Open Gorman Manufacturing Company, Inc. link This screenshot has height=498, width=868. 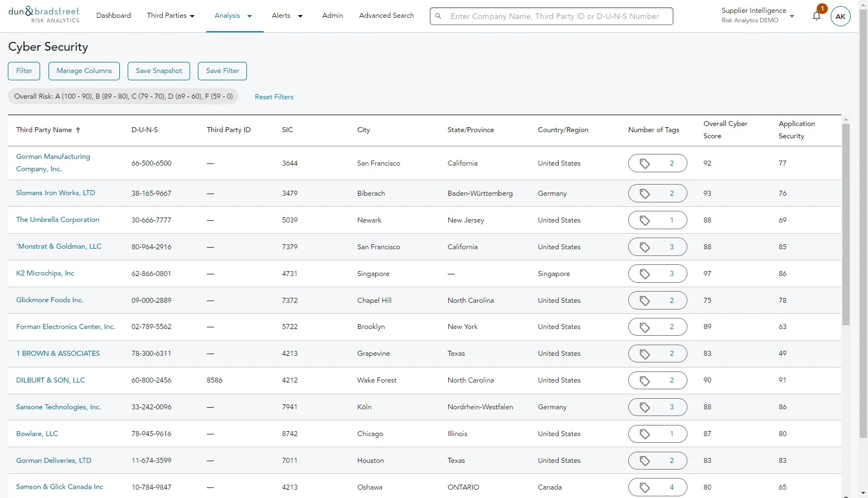(53, 163)
